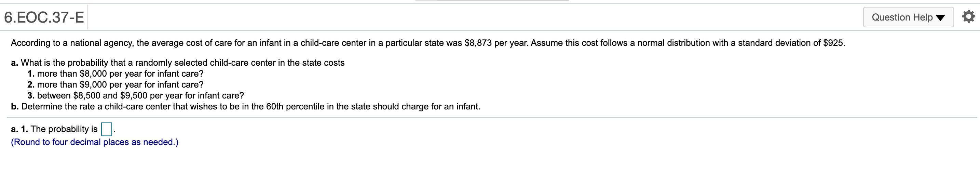Click the Question Help triangle arrow
Image resolution: width=980 pixels, height=183 pixels.
pyautogui.click(x=940, y=18)
